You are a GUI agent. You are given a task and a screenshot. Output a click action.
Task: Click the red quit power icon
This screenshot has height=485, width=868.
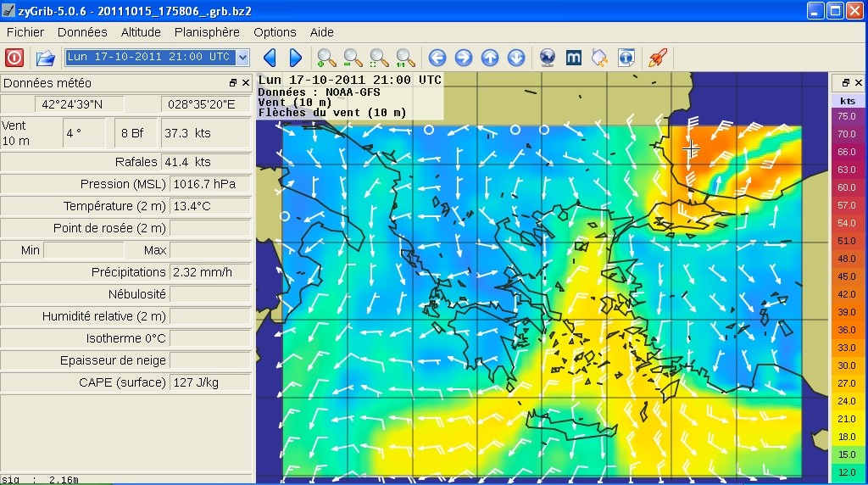(14, 58)
